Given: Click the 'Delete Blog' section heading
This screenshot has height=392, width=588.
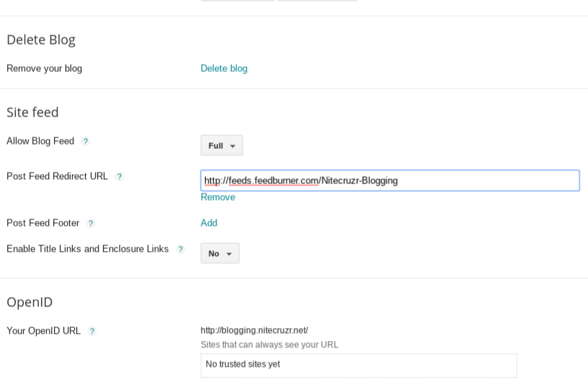Looking at the screenshot, I should pyautogui.click(x=41, y=40).
